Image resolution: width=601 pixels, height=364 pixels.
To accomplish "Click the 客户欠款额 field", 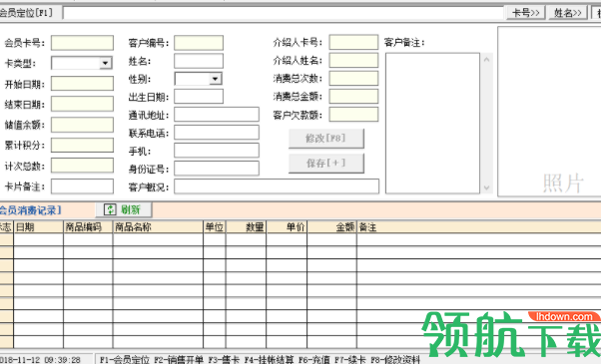I will coord(353,115).
